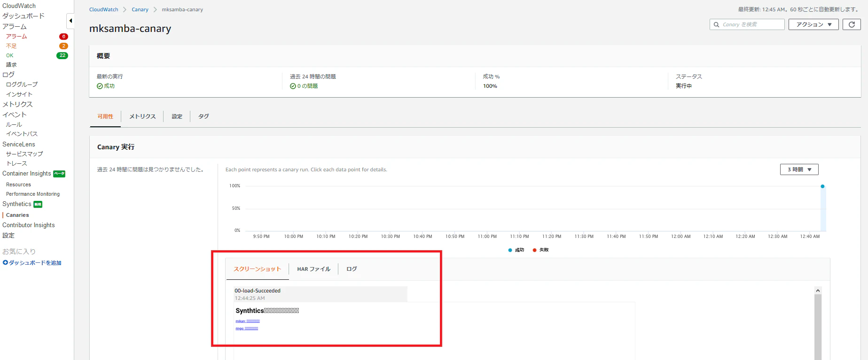This screenshot has height=360, width=868.
Task: Click the blue success legend dot
Action: pos(510,250)
